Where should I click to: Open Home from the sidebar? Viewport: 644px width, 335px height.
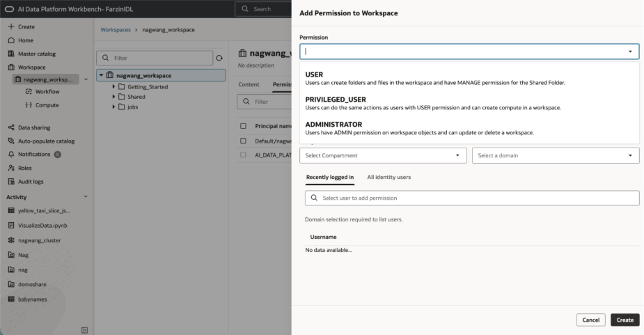(x=26, y=40)
